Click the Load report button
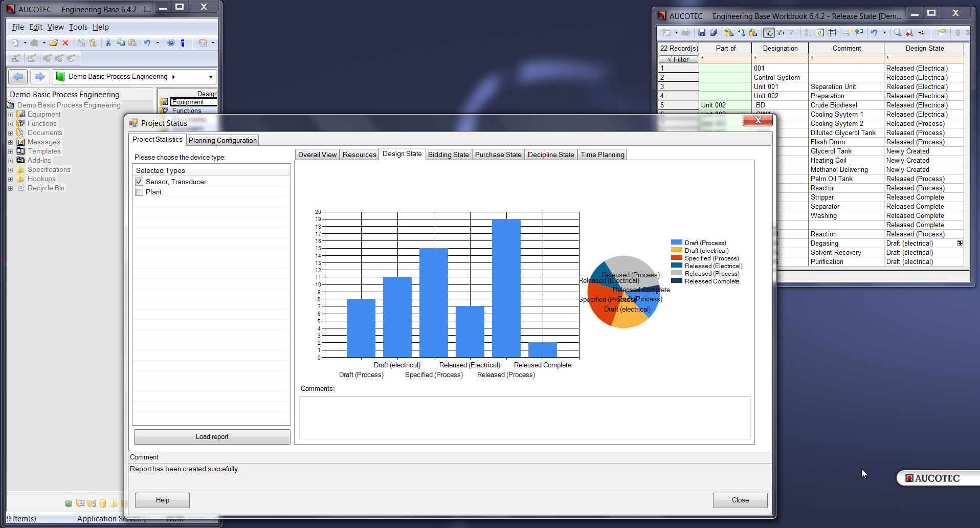Image resolution: width=980 pixels, height=528 pixels. (212, 436)
